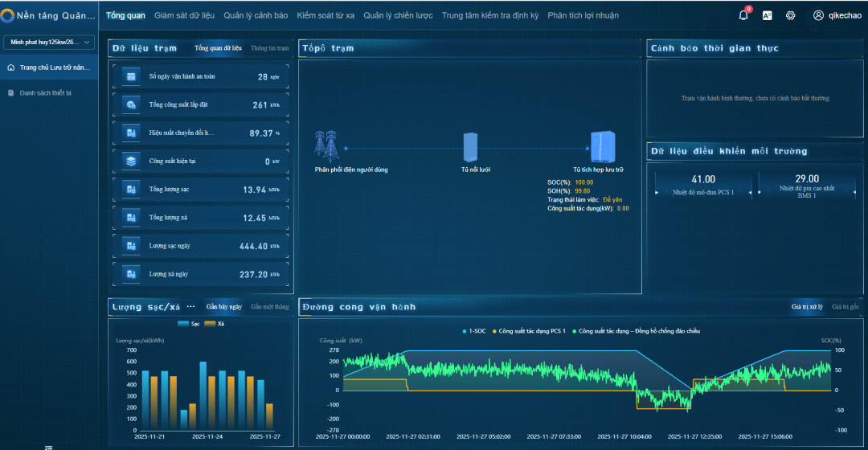Image resolution: width=868 pixels, height=450 pixels.
Task: Switch to Thông tin trạm tab
Action: pos(269,48)
